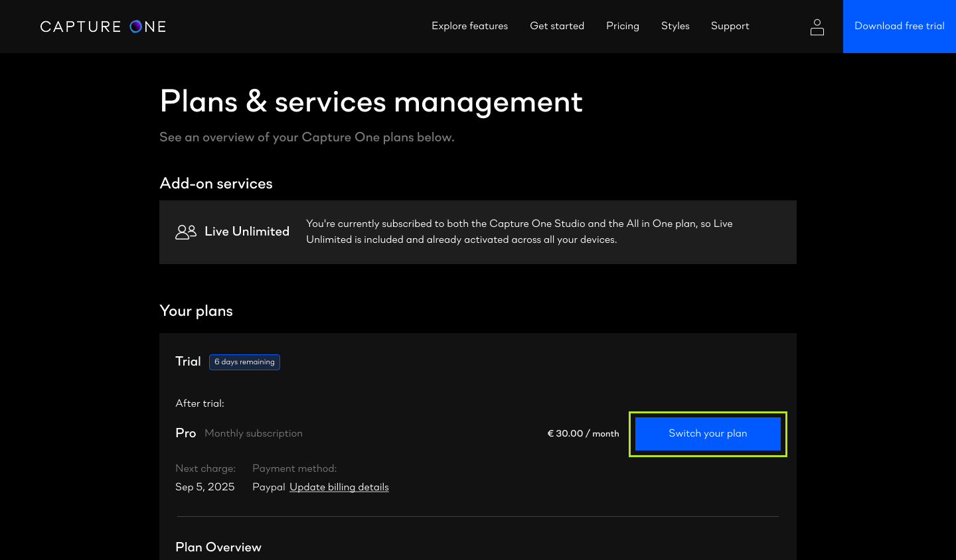Viewport: 956px width, 560px height.
Task: Click the Add-on services heading
Action: (216, 183)
